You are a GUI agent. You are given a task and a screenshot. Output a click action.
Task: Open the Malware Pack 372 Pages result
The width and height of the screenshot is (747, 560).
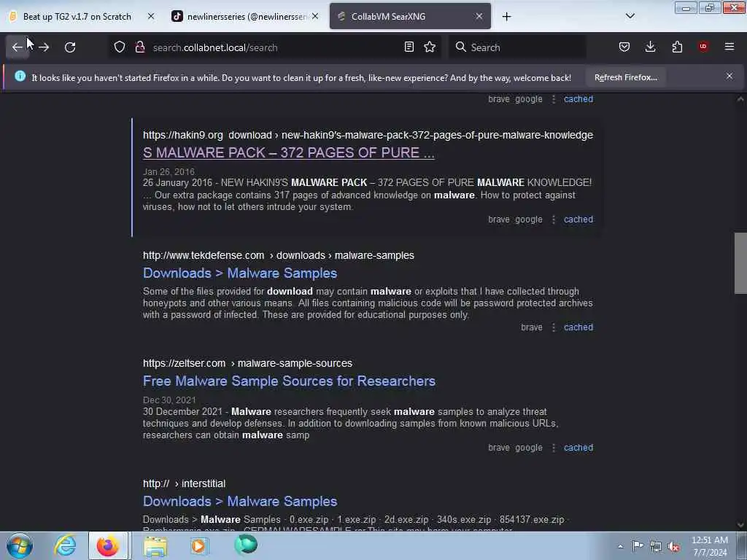pyautogui.click(x=289, y=152)
